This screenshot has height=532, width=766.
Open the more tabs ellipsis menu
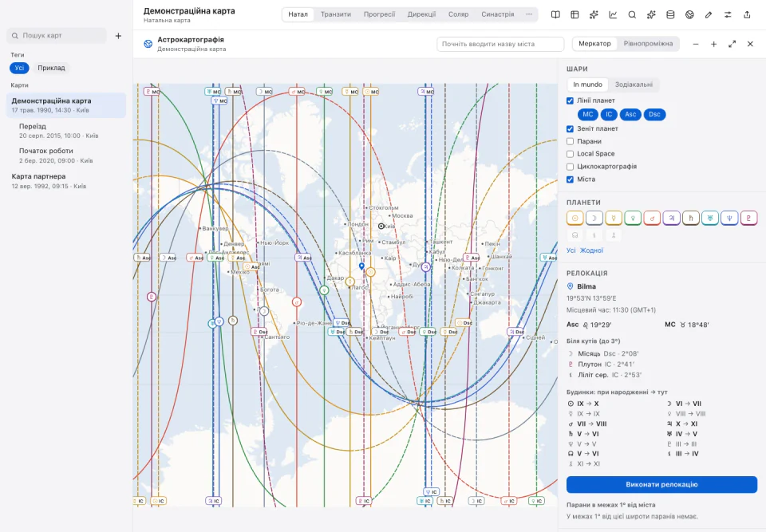(529, 14)
